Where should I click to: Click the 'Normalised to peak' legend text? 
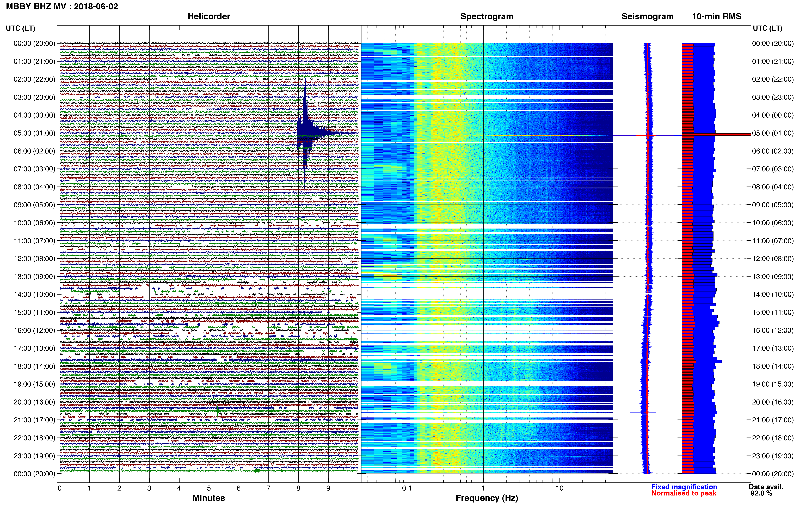pyautogui.click(x=684, y=493)
